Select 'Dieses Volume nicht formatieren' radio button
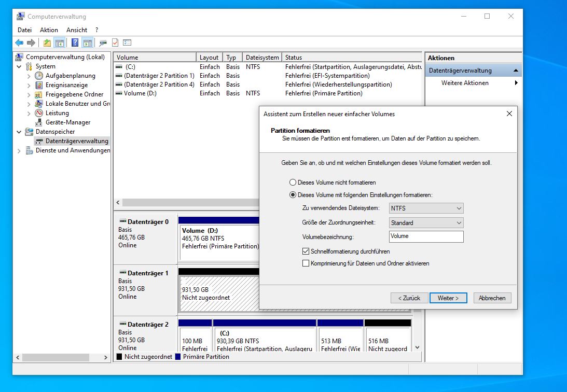Viewport: 567px width, 392px height. tap(293, 183)
